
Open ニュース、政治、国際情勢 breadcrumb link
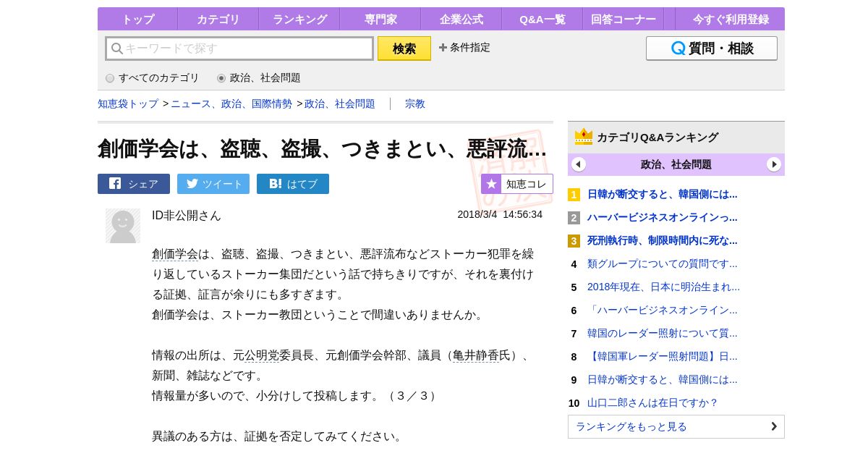(x=231, y=104)
